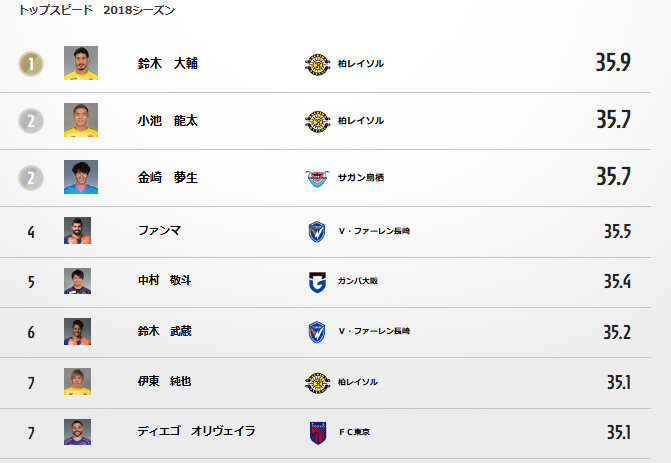
Task: Select the サガン鳥栖 team logo
Action: [x=317, y=178]
